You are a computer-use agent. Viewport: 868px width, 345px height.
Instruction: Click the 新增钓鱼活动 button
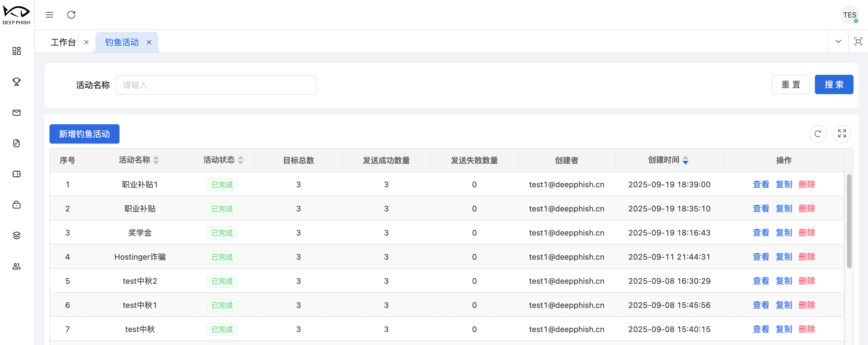[x=84, y=134]
